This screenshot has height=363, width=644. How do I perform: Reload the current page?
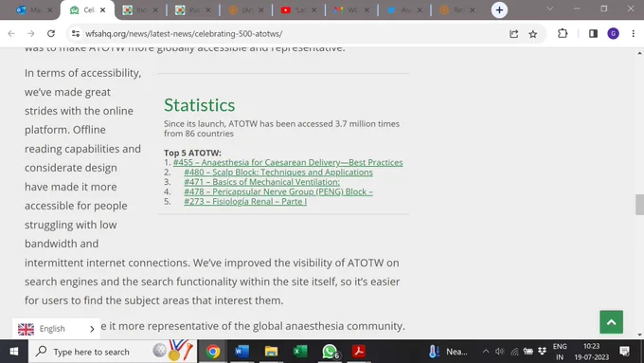click(51, 34)
